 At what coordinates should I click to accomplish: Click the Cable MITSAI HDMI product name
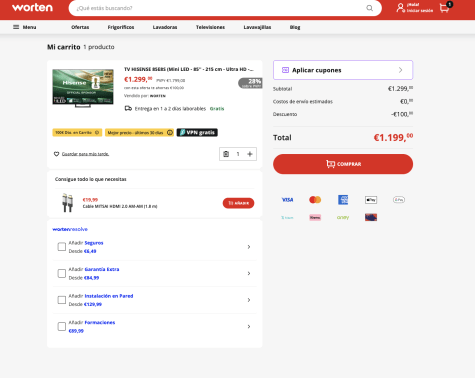click(120, 206)
